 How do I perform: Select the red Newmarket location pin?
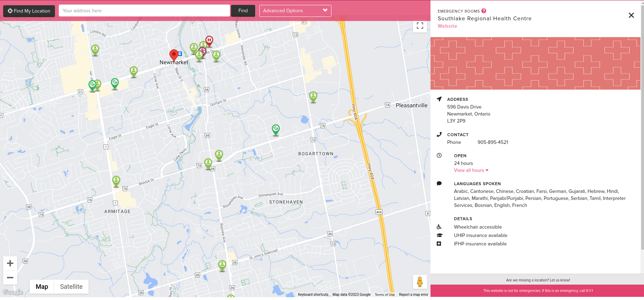174,55
